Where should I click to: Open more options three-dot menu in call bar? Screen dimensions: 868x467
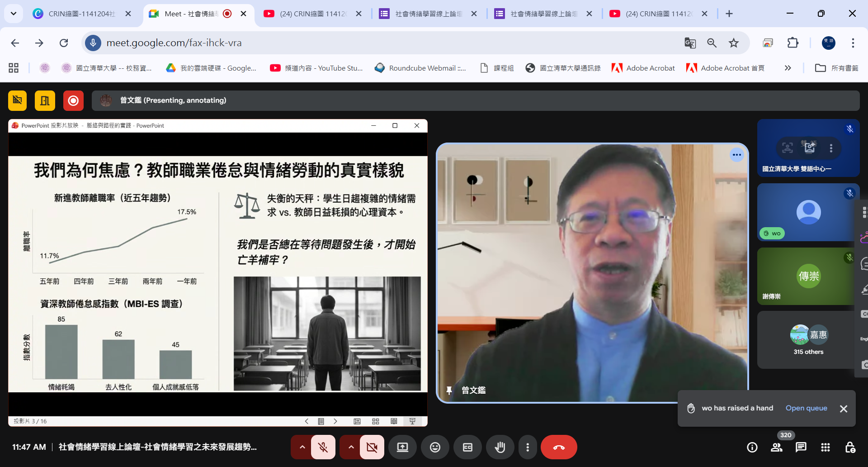coord(527,448)
